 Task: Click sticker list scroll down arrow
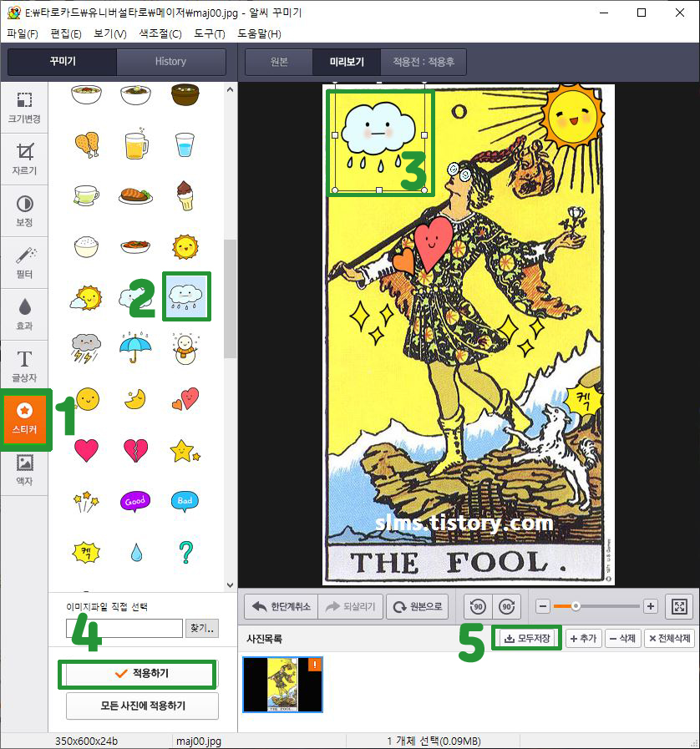(x=230, y=585)
